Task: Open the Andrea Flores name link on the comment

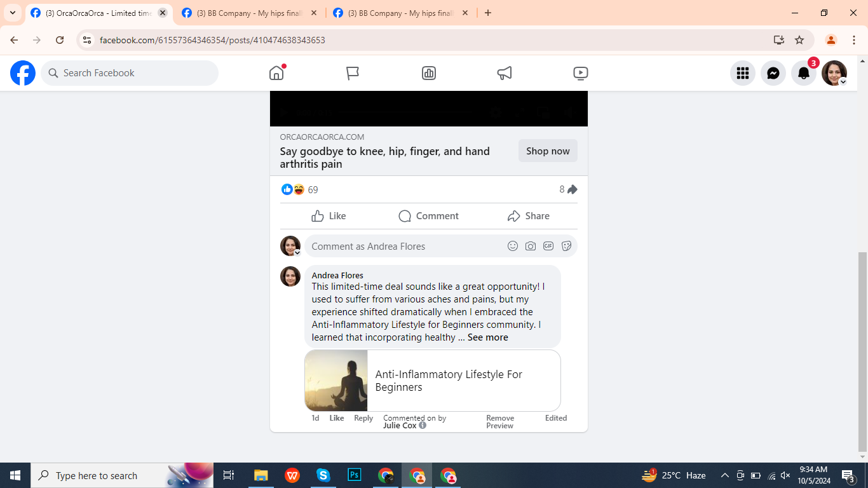Action: [x=337, y=275]
